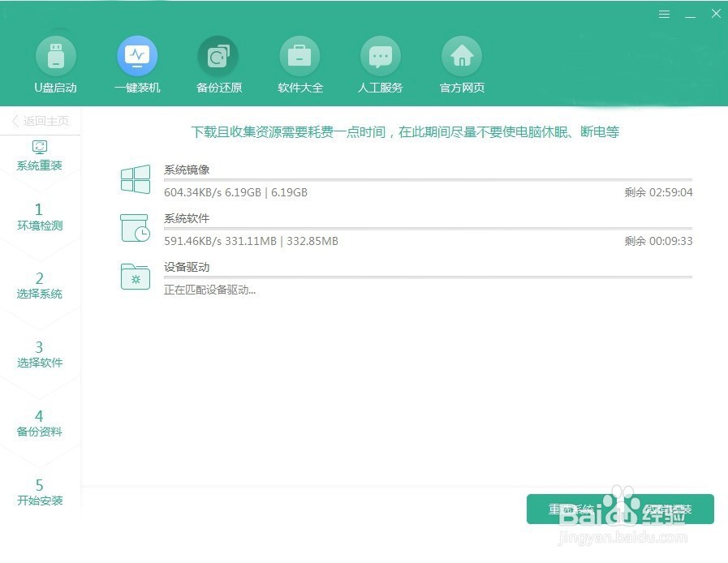The width and height of the screenshot is (728, 563).
Task: Jump to step 5 开始安装
Action: click(40, 492)
